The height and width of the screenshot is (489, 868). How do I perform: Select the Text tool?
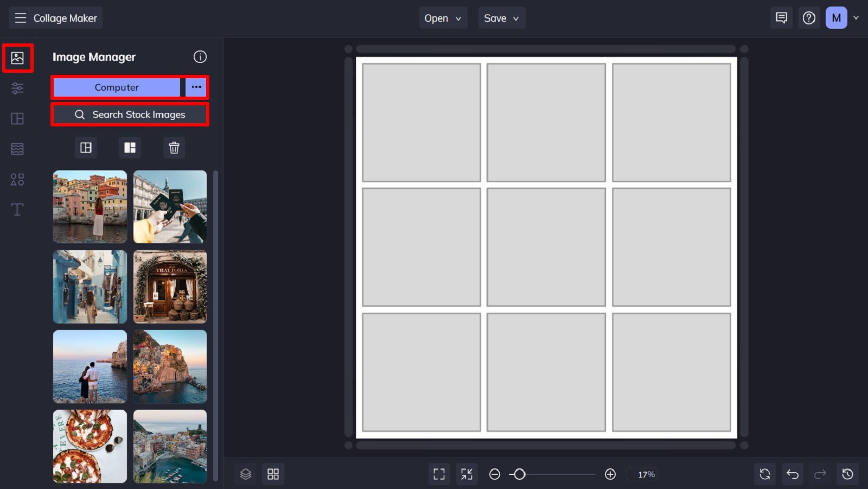[17, 209]
